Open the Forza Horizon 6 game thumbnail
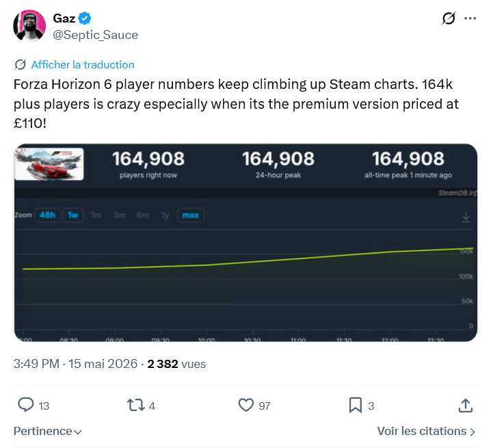 pos(49,164)
